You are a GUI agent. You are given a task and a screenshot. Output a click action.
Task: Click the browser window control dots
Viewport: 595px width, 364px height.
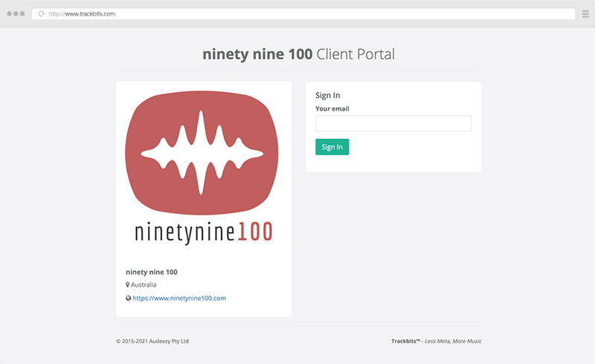[x=16, y=13]
